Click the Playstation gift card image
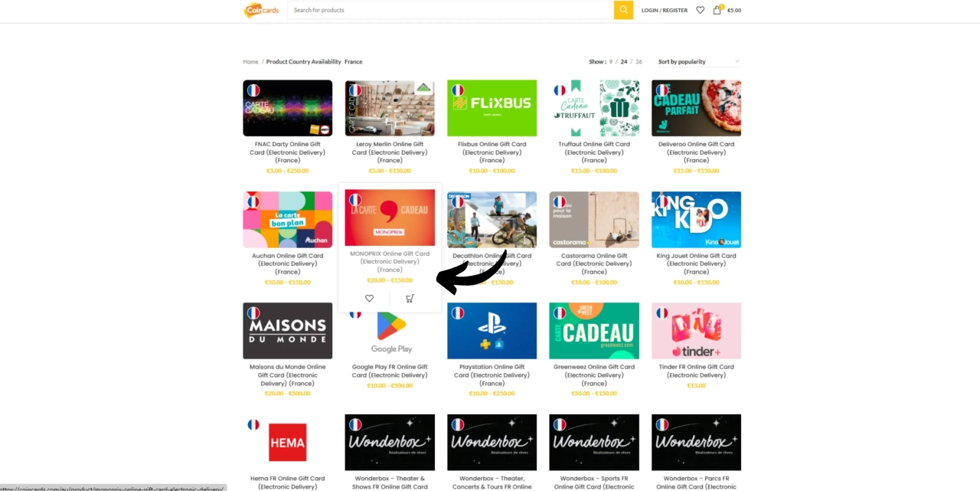980x491 pixels. pos(492,331)
